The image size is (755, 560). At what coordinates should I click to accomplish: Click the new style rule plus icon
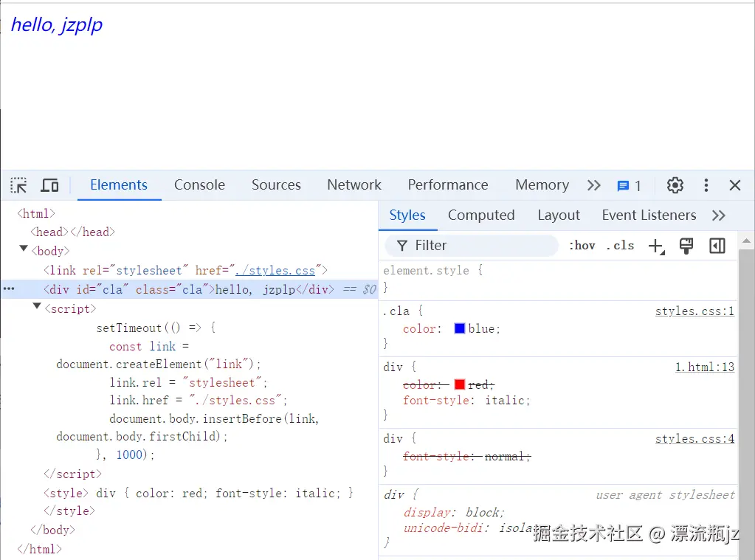point(655,246)
